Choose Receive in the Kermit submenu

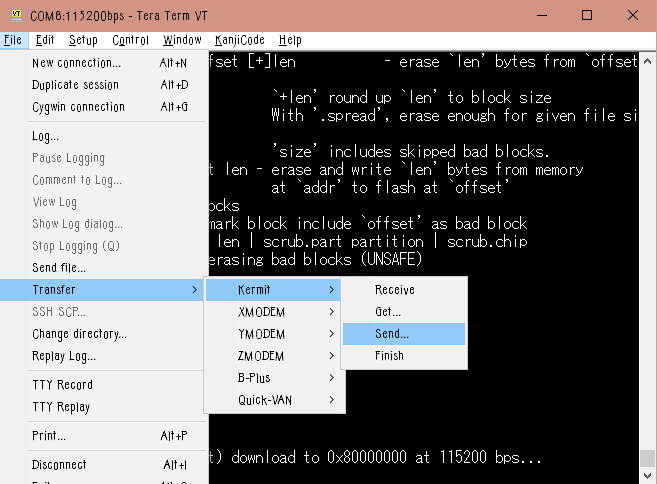tap(395, 290)
